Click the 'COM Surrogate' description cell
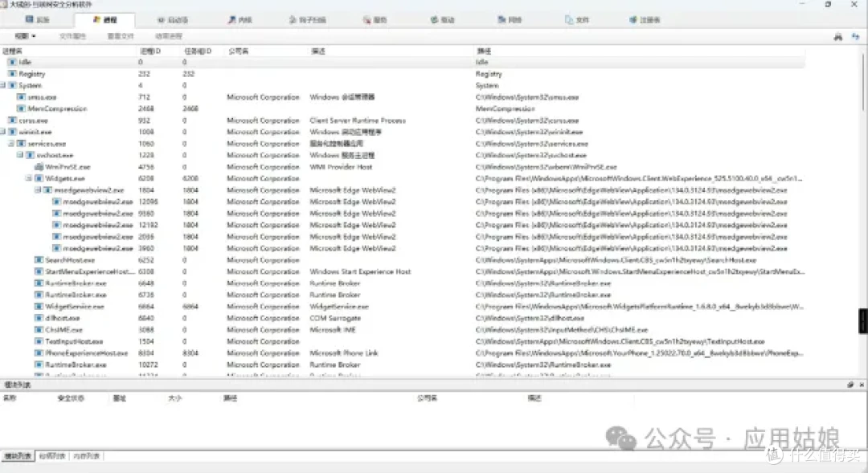This screenshot has height=473, width=868. coord(335,317)
